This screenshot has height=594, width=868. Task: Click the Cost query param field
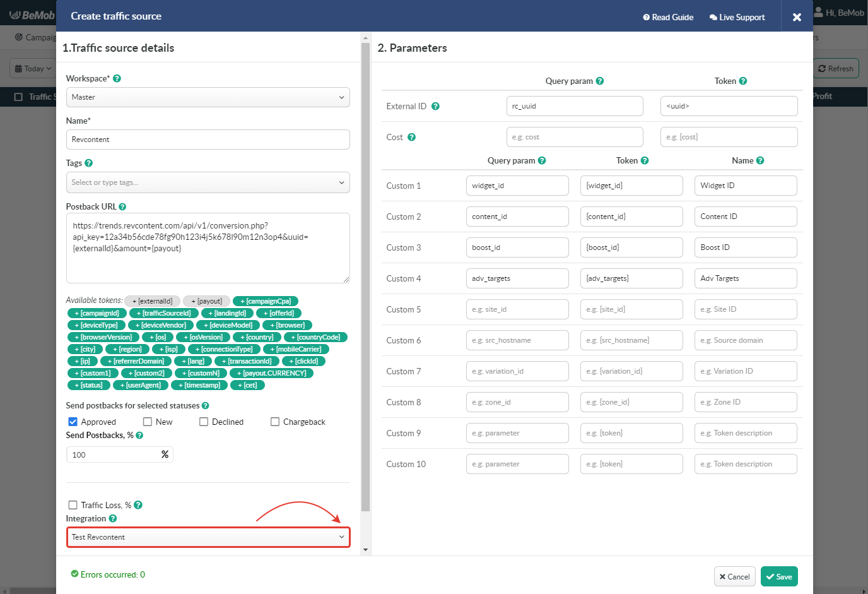[575, 137]
